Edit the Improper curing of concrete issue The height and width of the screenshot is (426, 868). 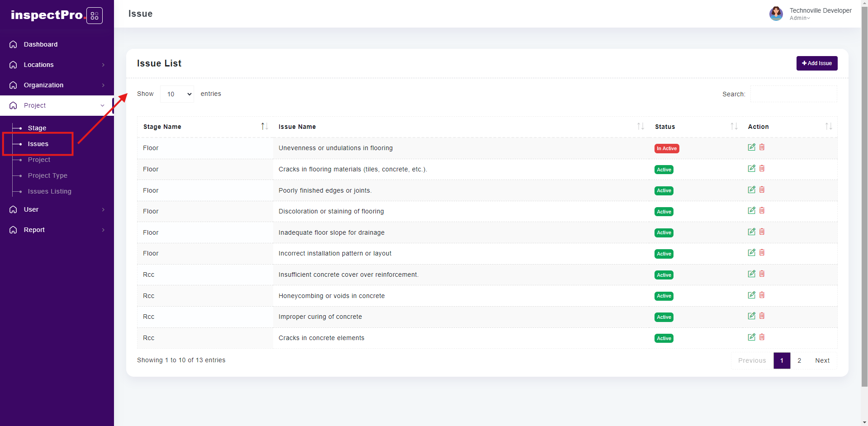tap(751, 316)
